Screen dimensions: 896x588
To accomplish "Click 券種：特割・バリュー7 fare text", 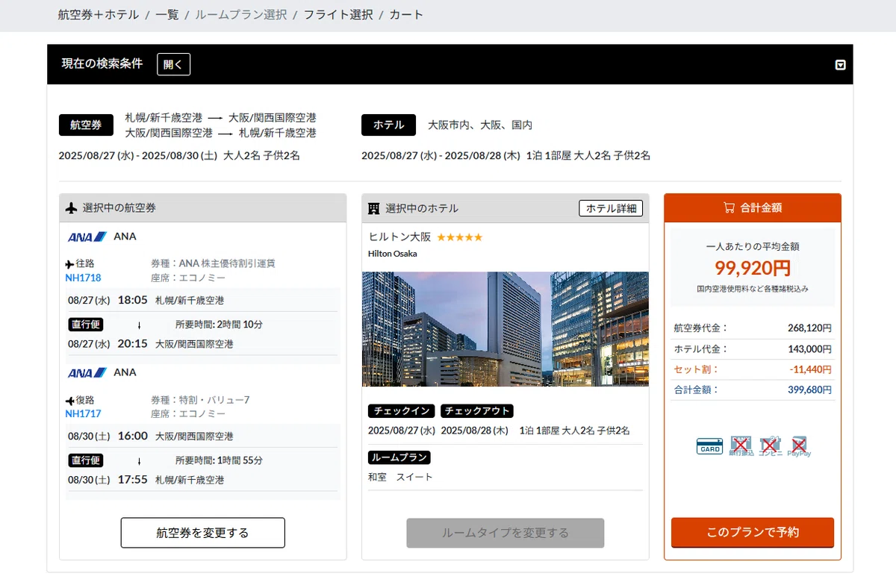I will pyautogui.click(x=200, y=400).
